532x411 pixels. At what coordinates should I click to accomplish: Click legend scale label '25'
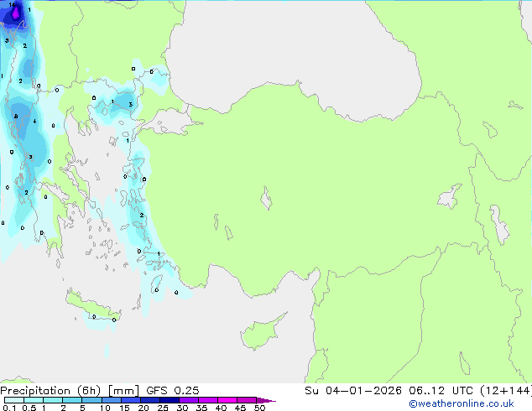point(163,408)
